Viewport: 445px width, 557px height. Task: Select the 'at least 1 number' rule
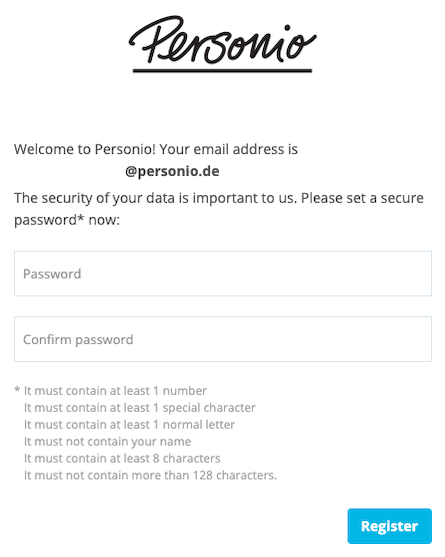point(115,391)
